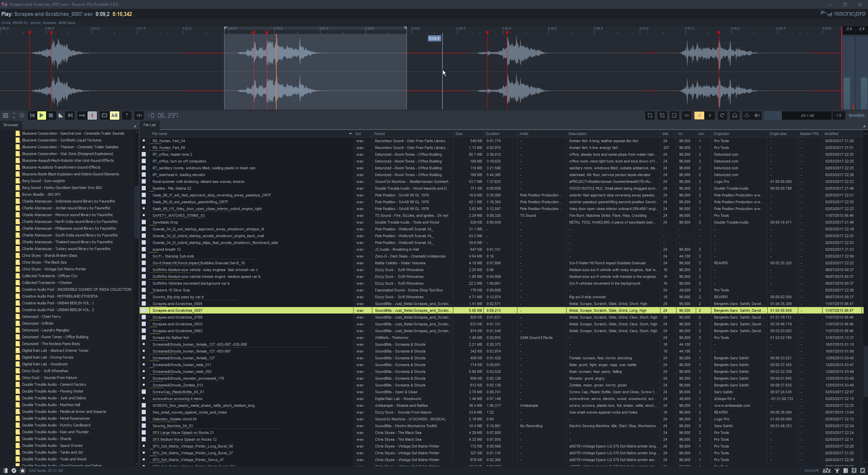Switch to the File List tab

tap(149, 125)
